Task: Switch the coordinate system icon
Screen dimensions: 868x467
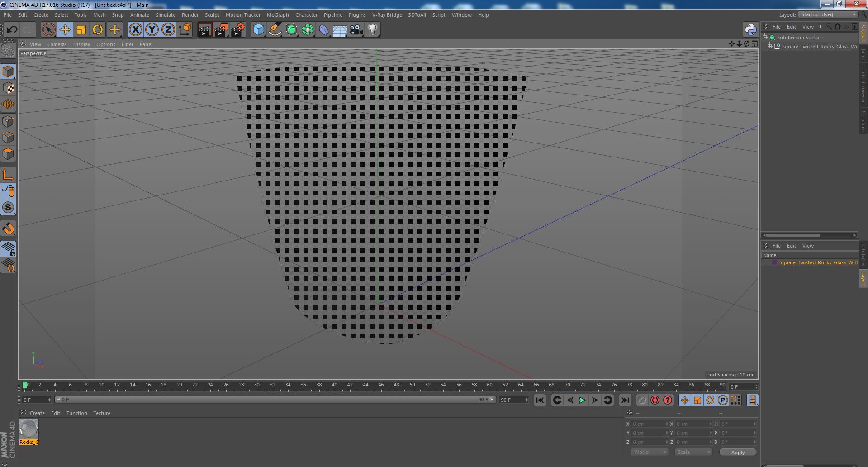Action: pyautogui.click(x=185, y=30)
